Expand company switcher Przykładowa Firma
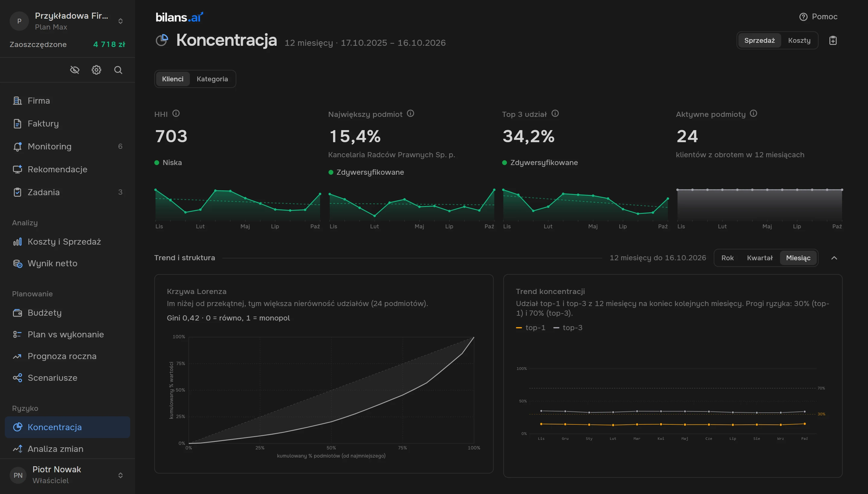 click(67, 21)
